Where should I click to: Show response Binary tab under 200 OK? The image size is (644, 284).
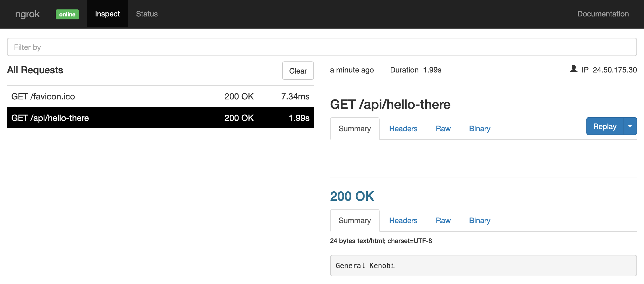pyautogui.click(x=479, y=221)
